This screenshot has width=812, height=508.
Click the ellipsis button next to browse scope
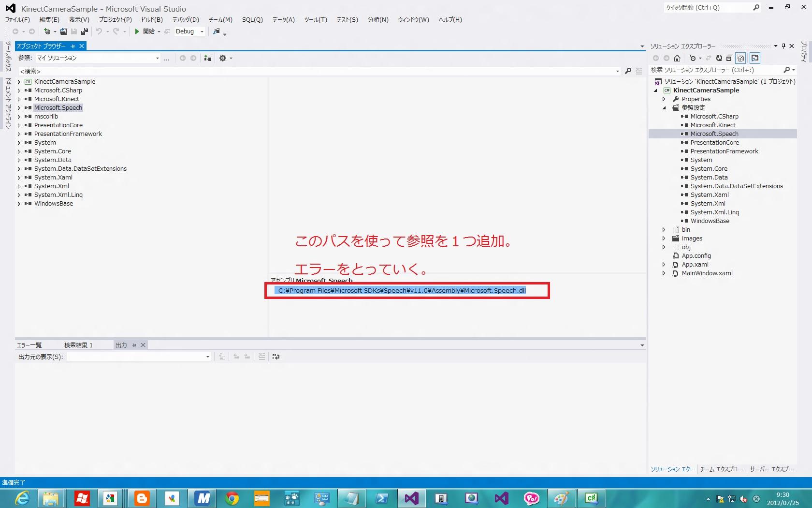(x=167, y=58)
